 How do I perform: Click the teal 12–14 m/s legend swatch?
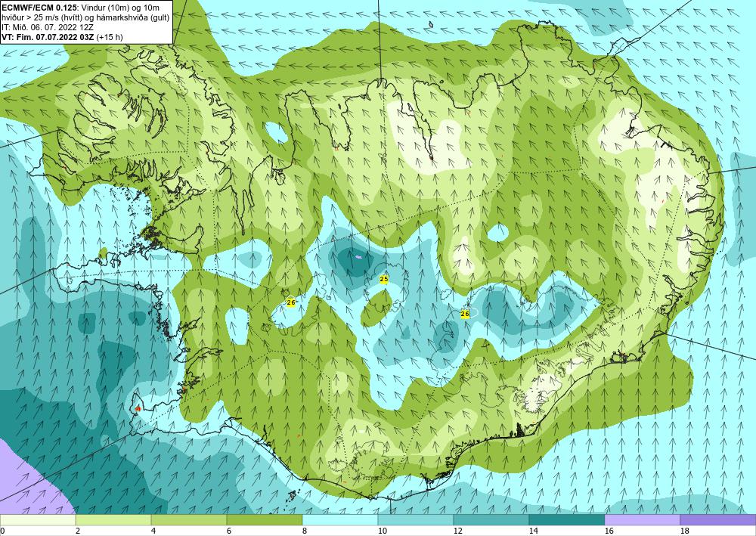click(491, 520)
